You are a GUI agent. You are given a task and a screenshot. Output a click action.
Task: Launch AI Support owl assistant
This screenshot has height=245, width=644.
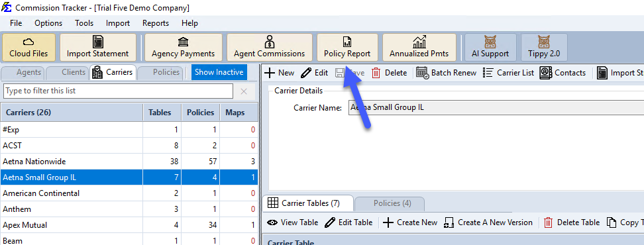pos(490,47)
